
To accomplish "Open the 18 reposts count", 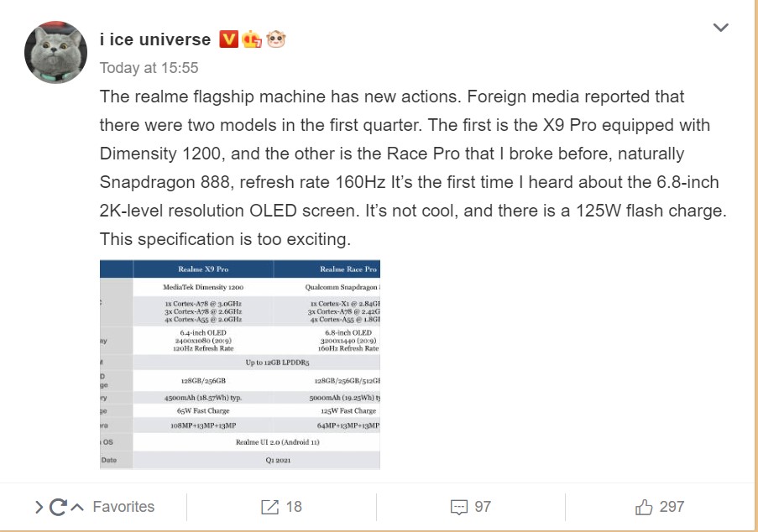I will 294,506.
